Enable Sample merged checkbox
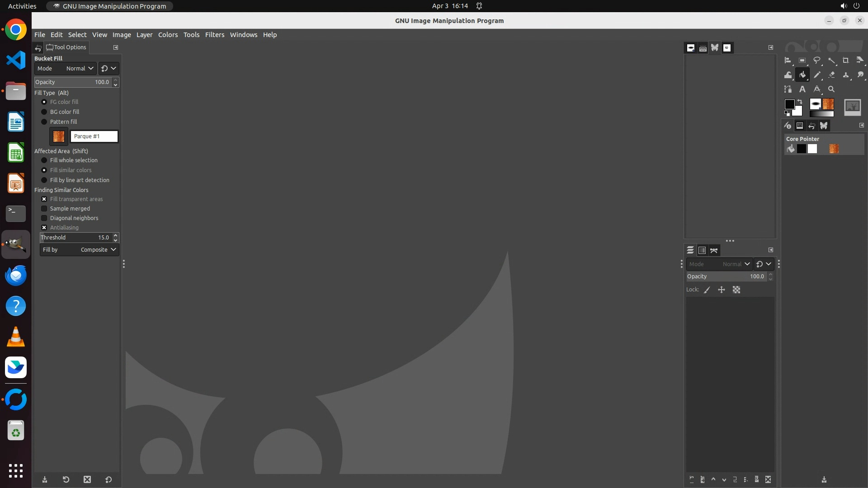Screen dimensions: 868x488 (x=44, y=209)
